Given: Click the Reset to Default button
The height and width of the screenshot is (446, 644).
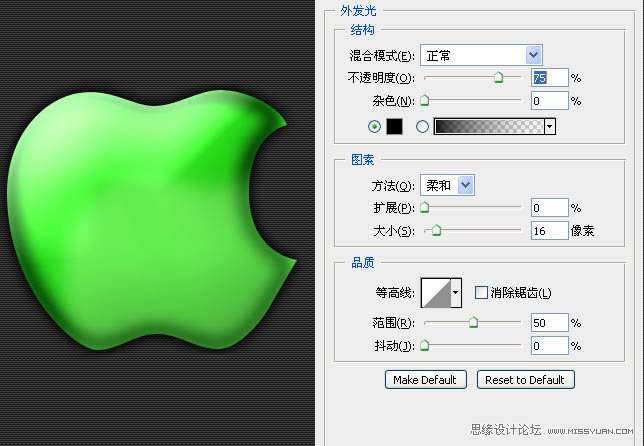Looking at the screenshot, I should [x=525, y=379].
